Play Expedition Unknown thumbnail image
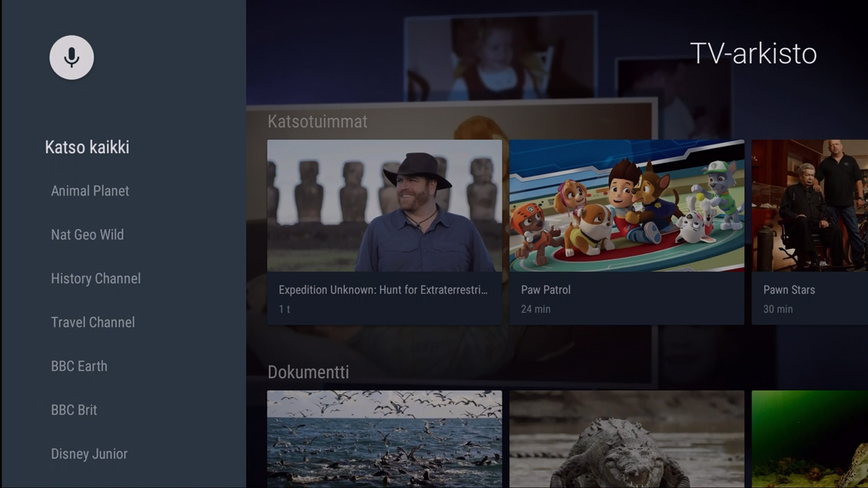 pyautogui.click(x=385, y=206)
